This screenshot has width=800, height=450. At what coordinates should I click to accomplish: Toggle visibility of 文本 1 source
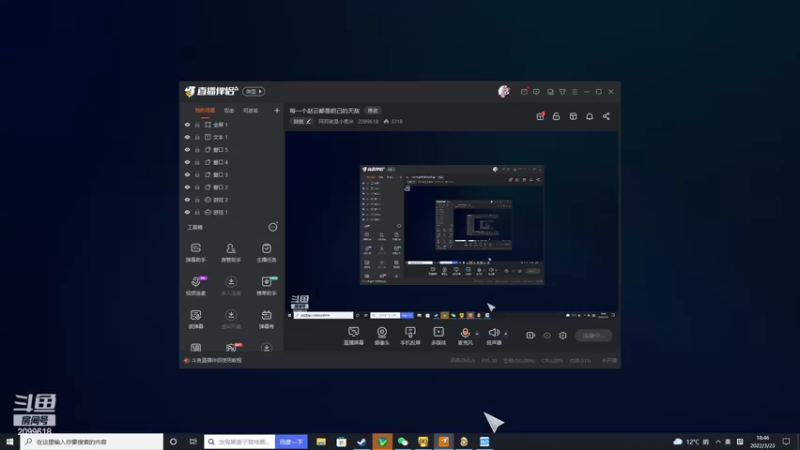(187, 137)
